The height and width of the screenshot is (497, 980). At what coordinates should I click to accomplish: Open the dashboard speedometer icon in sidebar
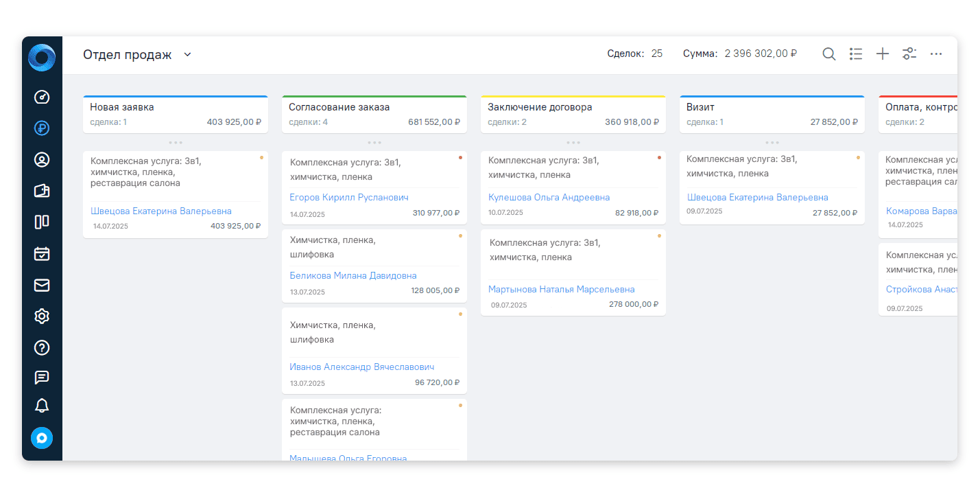point(42,97)
